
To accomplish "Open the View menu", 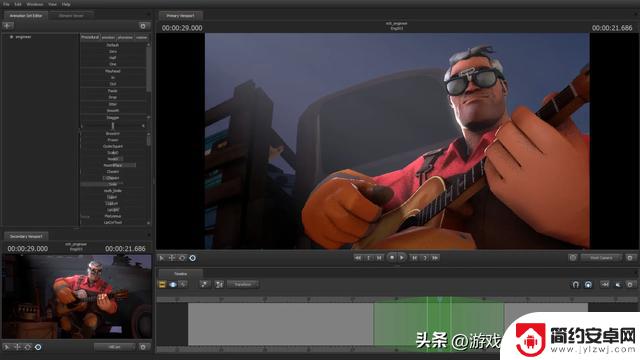I will [52, 4].
